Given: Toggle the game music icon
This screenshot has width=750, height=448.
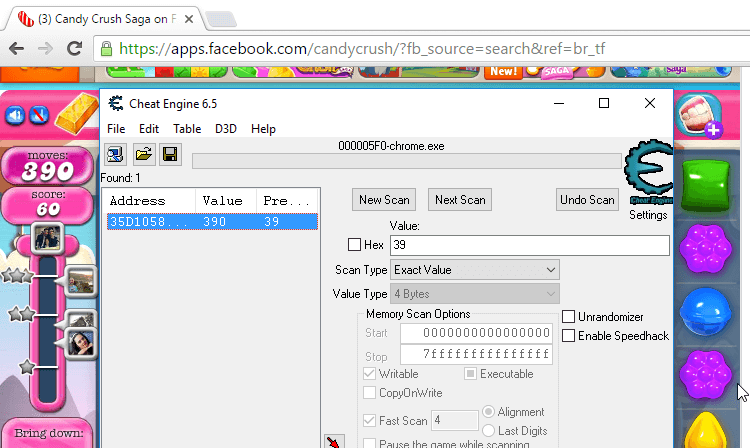Looking at the screenshot, I should (39, 115).
